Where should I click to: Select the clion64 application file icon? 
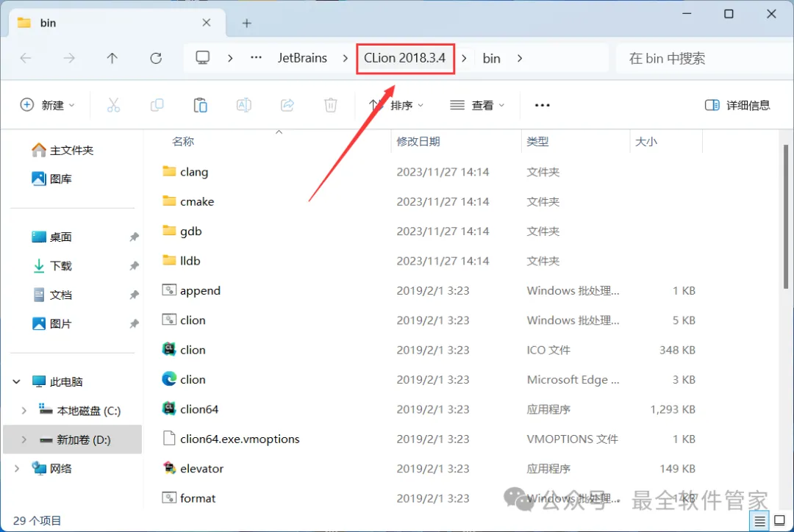click(x=168, y=408)
